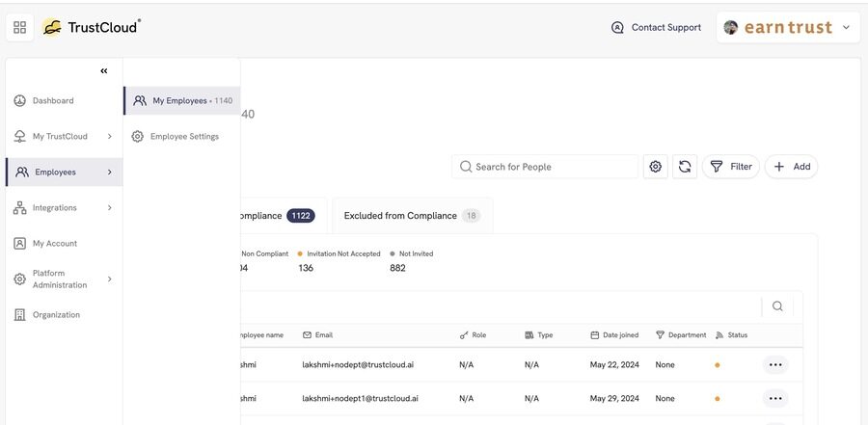
Task: Open actions menu for lakshmi+nodept1@trustcloud.ai
Action: 775,398
